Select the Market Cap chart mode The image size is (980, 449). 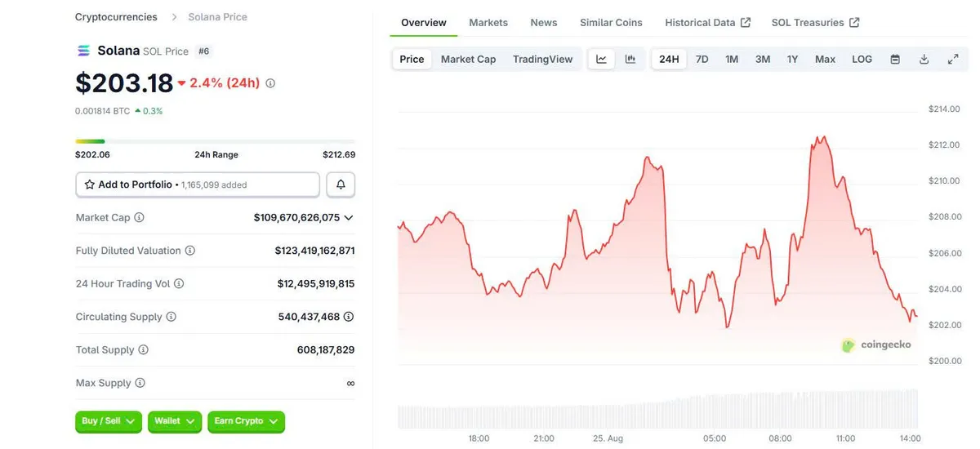pyautogui.click(x=468, y=59)
